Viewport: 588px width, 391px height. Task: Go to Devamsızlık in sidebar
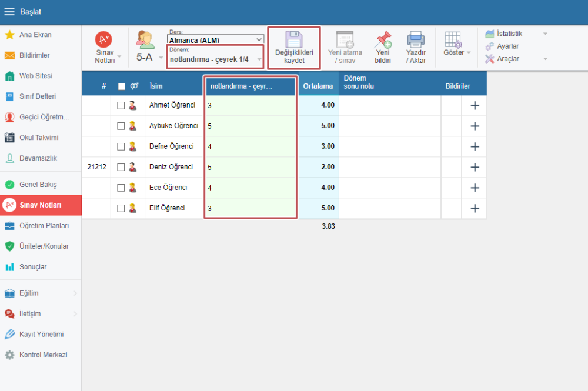click(x=41, y=158)
